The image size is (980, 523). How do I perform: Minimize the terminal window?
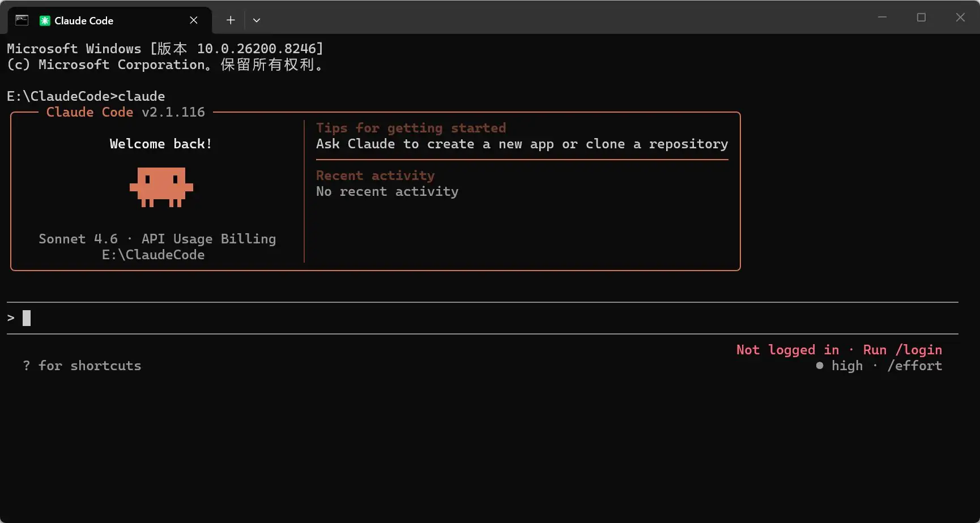click(x=882, y=18)
